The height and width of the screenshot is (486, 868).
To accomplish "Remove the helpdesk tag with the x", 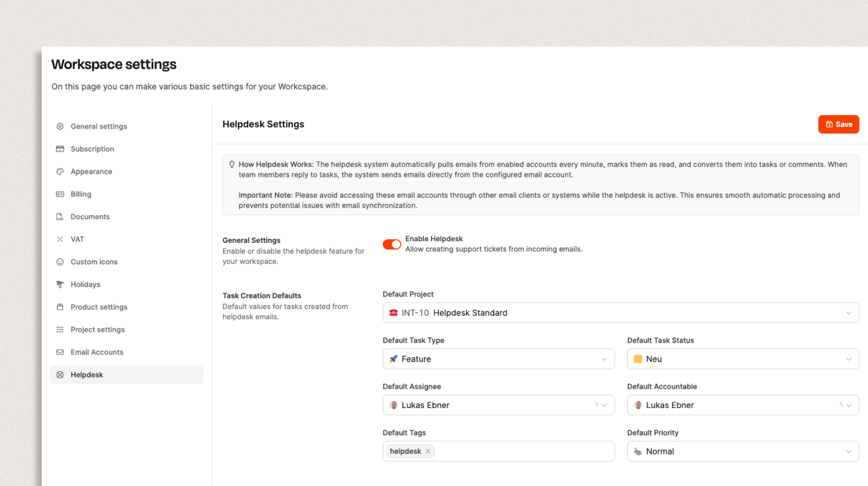I will [428, 451].
